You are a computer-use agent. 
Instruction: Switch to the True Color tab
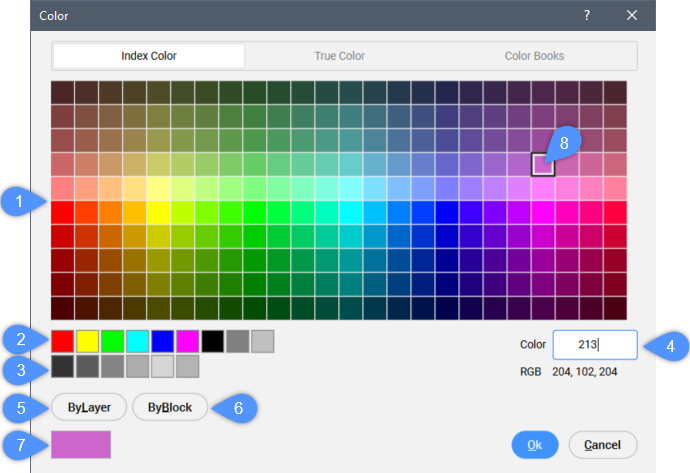(x=340, y=56)
